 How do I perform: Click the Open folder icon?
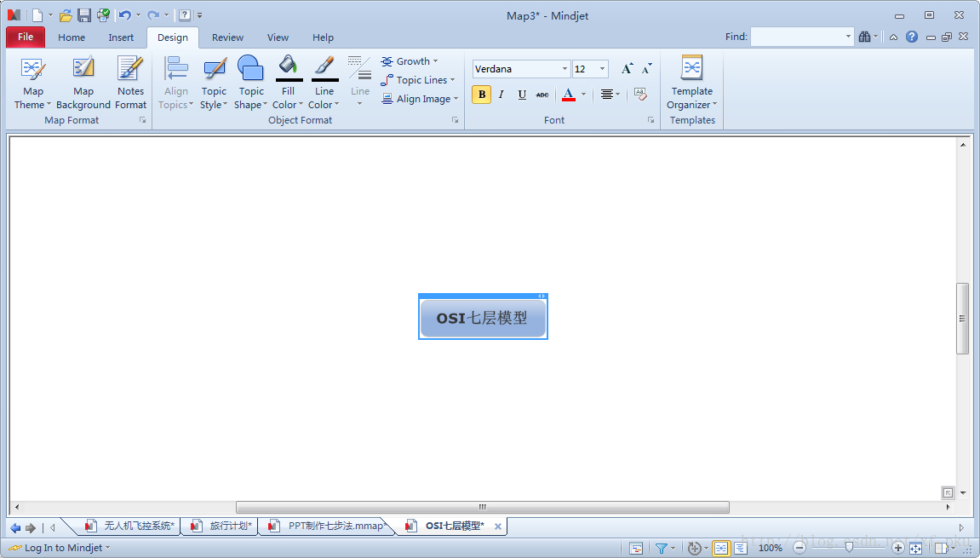(x=66, y=15)
